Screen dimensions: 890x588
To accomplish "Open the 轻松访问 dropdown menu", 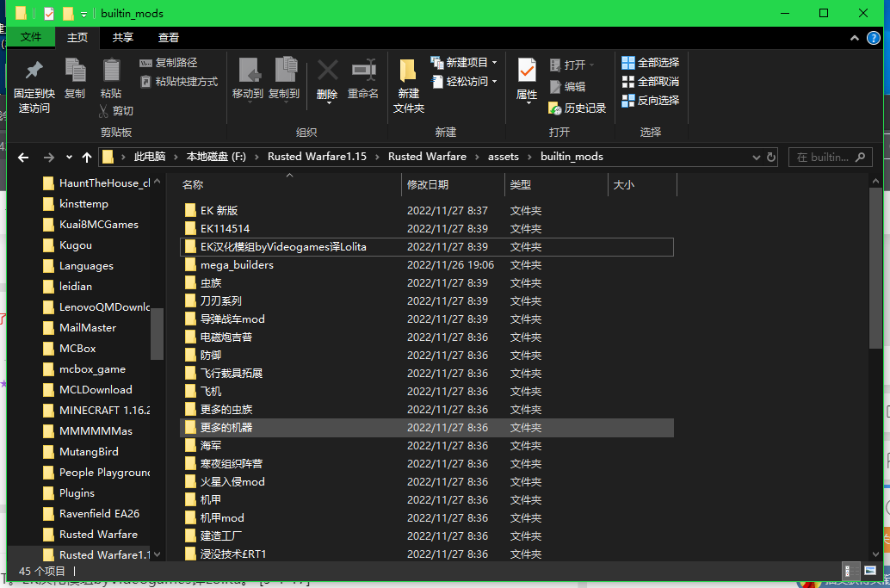I will 494,82.
